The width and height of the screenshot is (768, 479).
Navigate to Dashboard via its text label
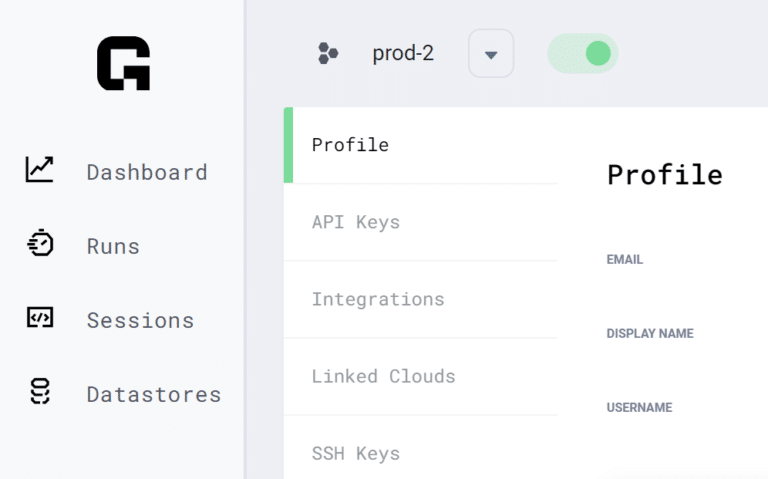pos(147,172)
